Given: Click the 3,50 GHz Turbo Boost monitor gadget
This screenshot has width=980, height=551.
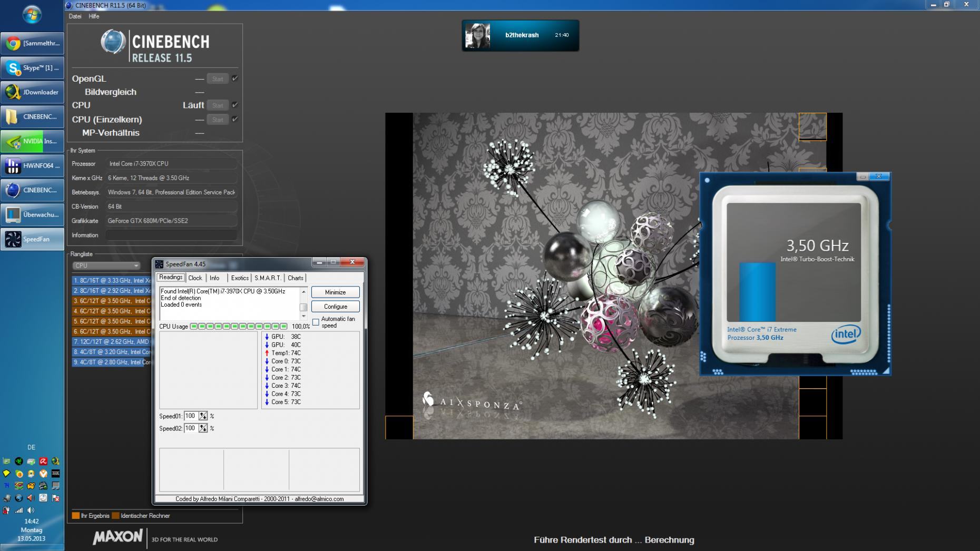Looking at the screenshot, I should pyautogui.click(x=795, y=274).
